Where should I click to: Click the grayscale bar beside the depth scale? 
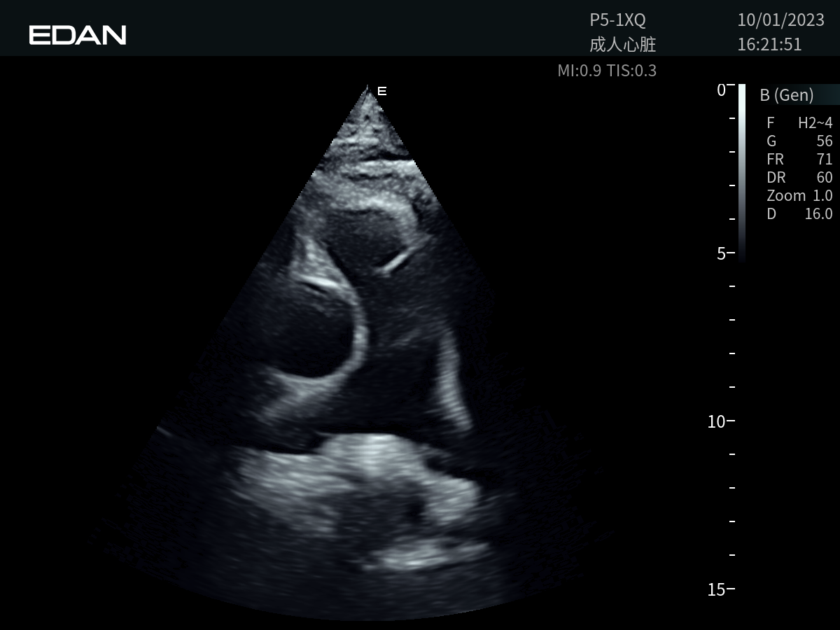pos(742,171)
